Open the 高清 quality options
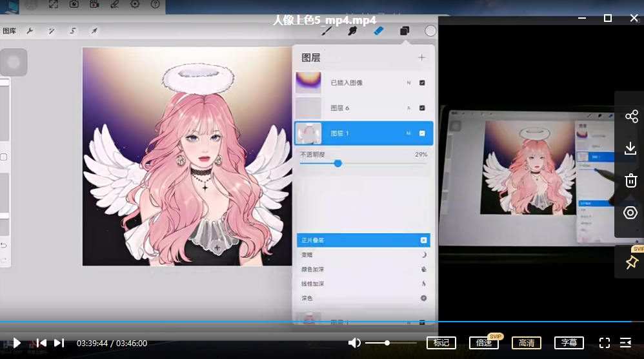Screen dimensions: 644x359 point(527,343)
